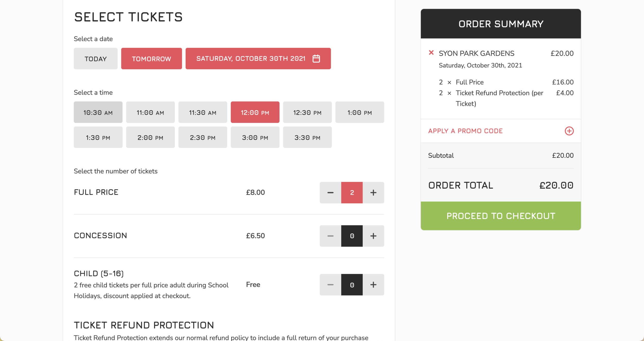Proceed to checkout
The image size is (644, 341).
click(x=501, y=216)
